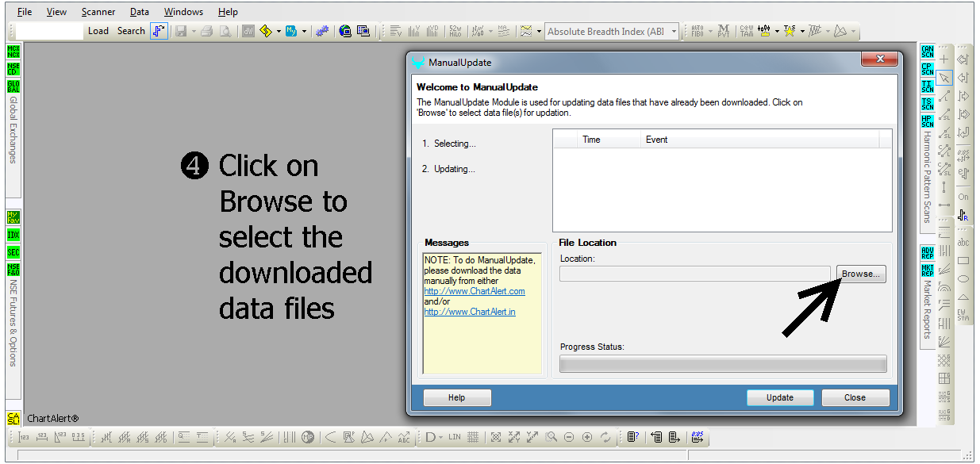
Task: Open the TS SCN scanner icon
Action: (x=927, y=105)
